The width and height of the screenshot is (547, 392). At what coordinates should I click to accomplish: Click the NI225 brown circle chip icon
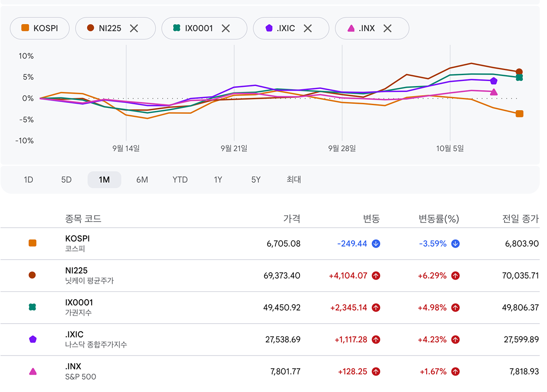point(91,28)
